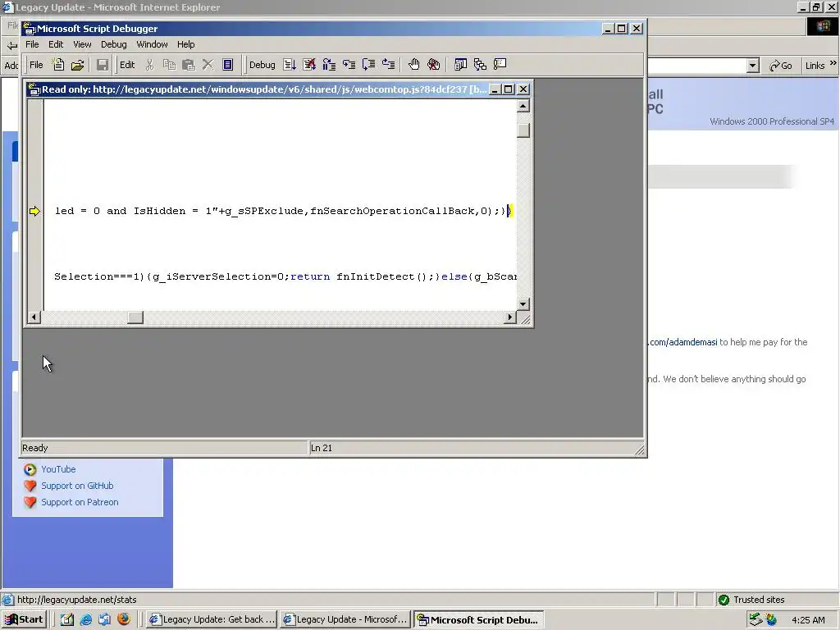Click the Go button in Internet Explorer
The width and height of the screenshot is (840, 630).
(781, 66)
